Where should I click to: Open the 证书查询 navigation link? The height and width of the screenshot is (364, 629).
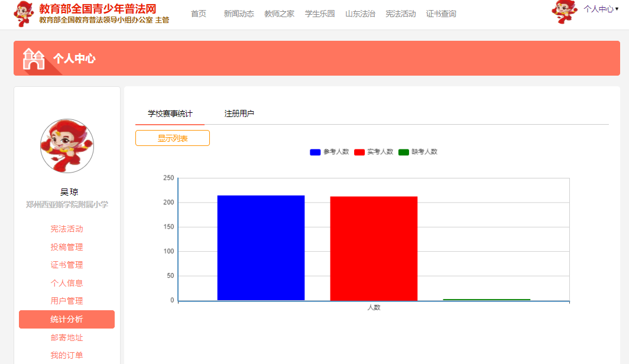click(x=440, y=14)
